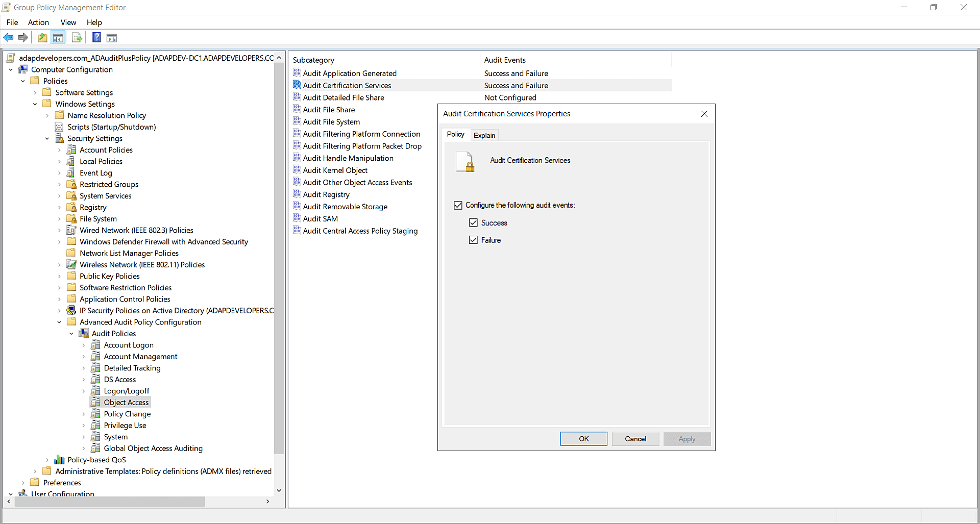The height and width of the screenshot is (524, 980).
Task: Click the Back navigation arrow in the toolbar
Action: pos(8,37)
